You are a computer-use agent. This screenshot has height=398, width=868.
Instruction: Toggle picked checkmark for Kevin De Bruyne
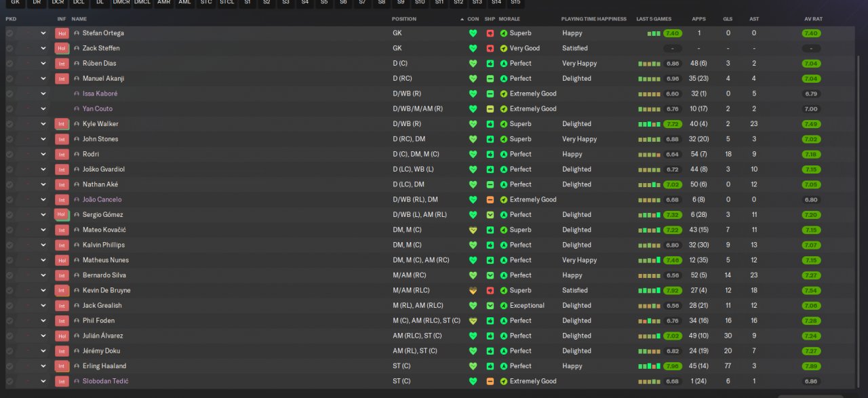9,290
